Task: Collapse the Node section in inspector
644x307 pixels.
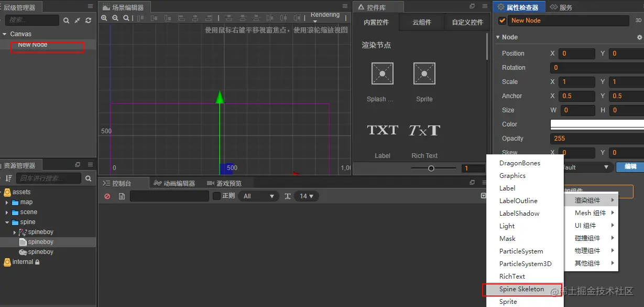Action: (498, 37)
